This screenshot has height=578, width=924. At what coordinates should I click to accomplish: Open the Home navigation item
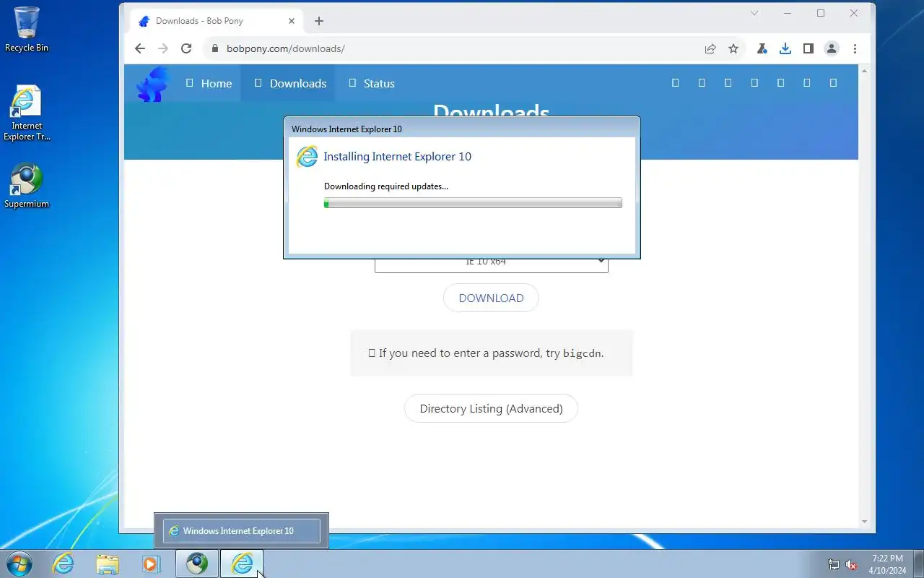(x=209, y=83)
